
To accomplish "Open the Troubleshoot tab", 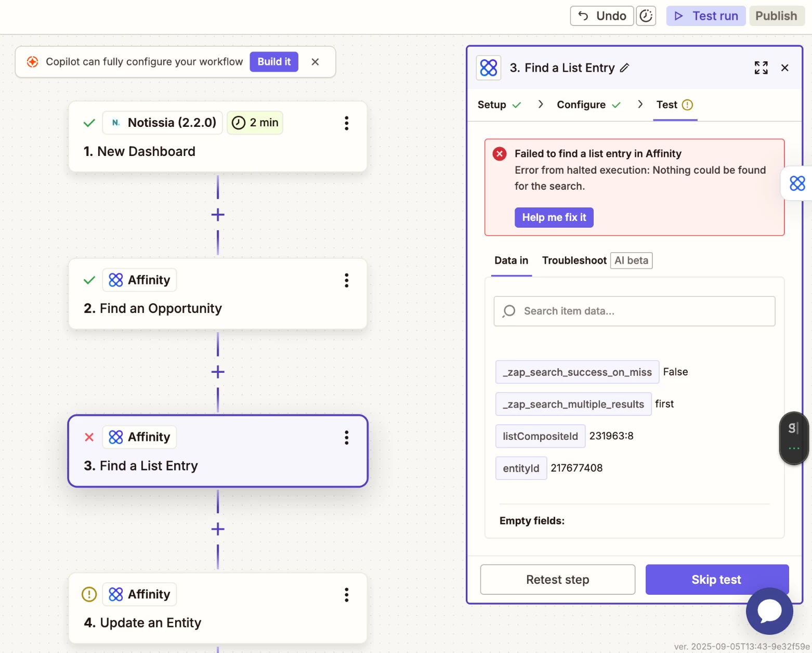I will pos(574,260).
